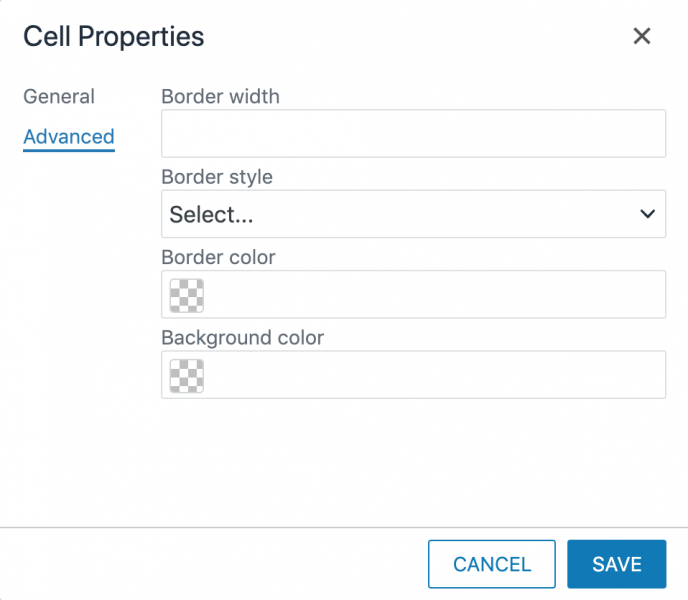688x600 pixels.
Task: Open the Border color checkered swatch
Action: (x=187, y=295)
